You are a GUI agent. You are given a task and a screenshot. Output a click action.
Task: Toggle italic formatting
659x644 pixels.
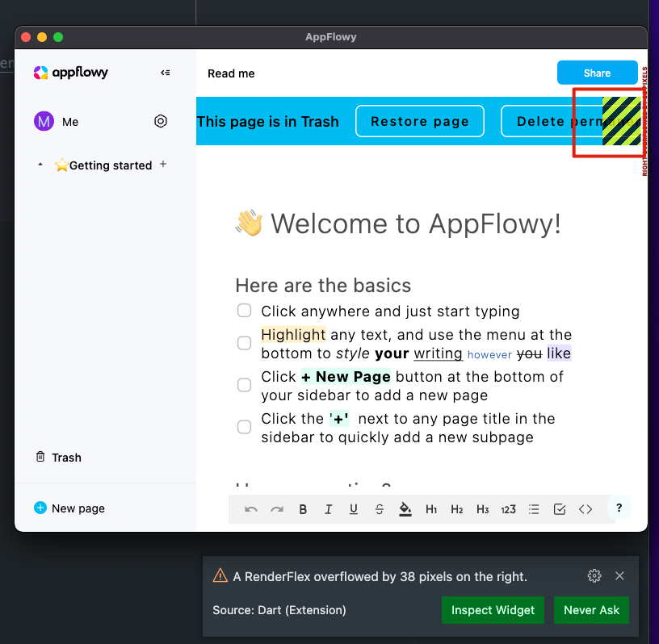coord(328,509)
